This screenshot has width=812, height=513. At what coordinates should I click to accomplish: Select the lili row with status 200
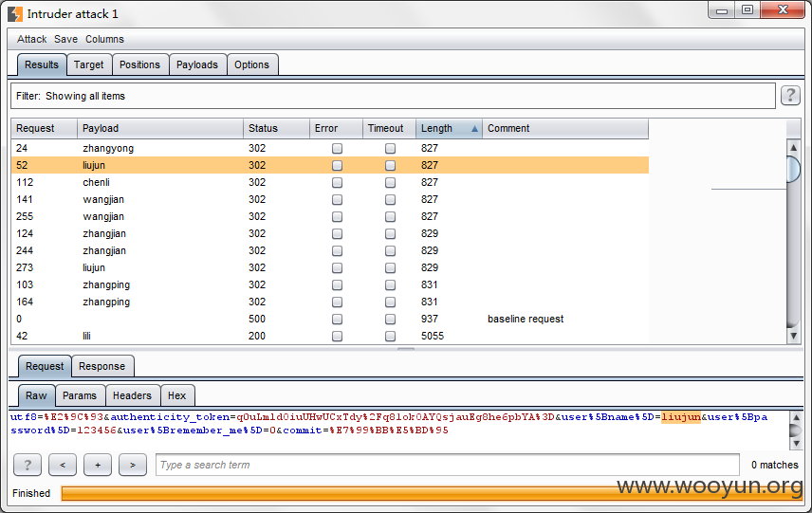330,336
